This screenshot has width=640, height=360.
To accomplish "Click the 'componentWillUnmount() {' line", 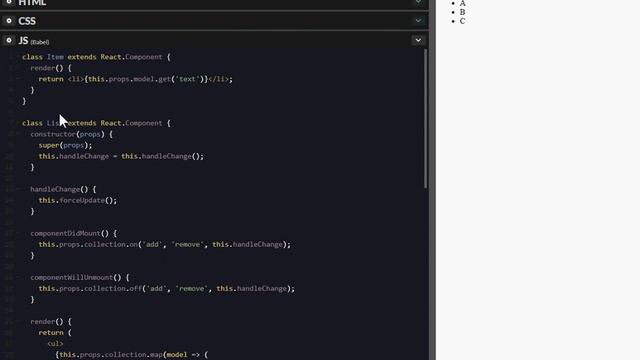I will click(x=80, y=278).
